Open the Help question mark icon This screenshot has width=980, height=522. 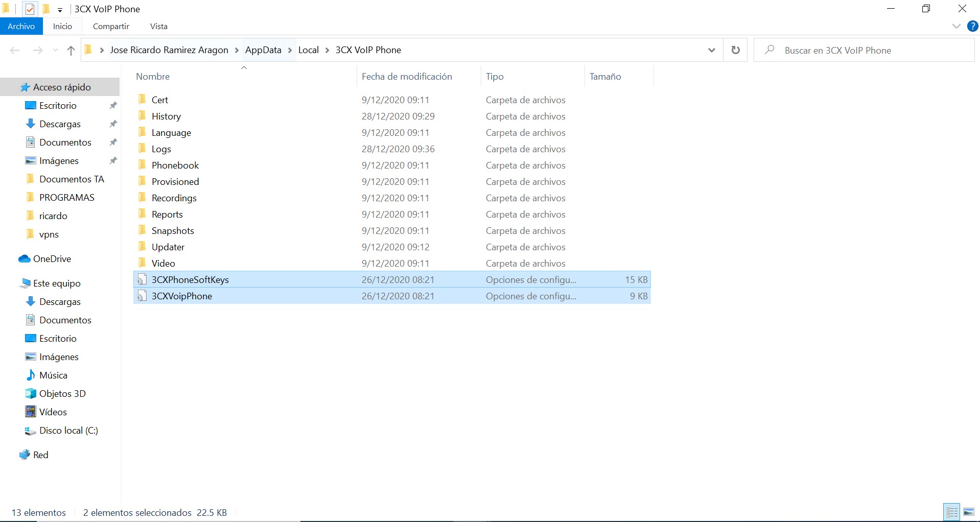(x=972, y=26)
